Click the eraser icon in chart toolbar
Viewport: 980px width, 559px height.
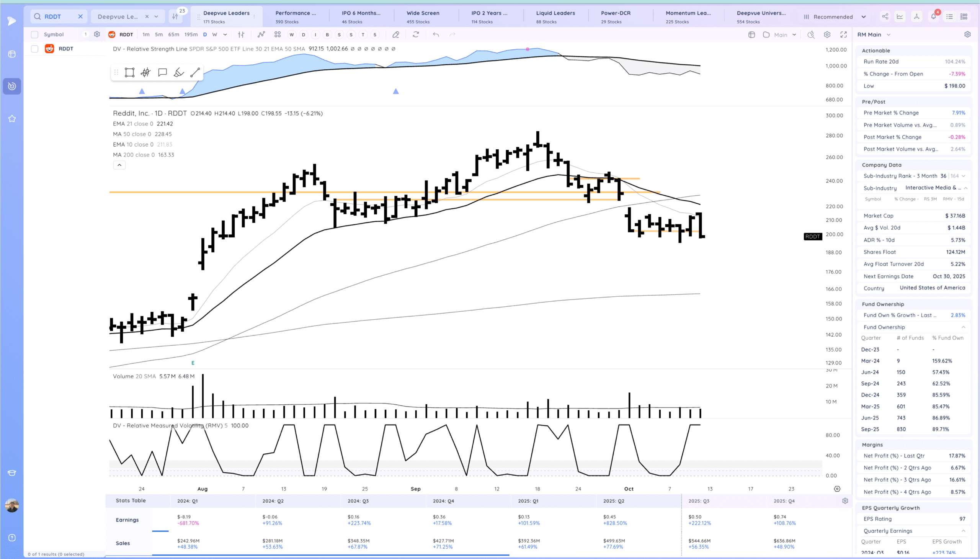coord(396,34)
